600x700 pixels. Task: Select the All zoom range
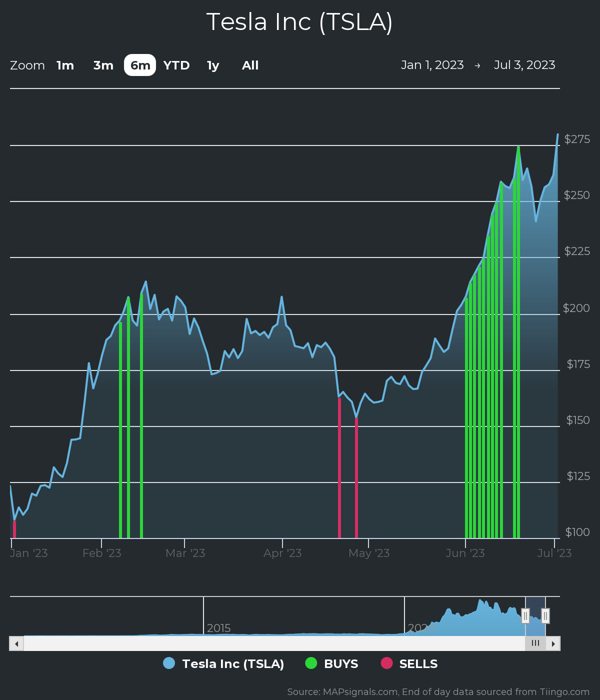coord(250,65)
